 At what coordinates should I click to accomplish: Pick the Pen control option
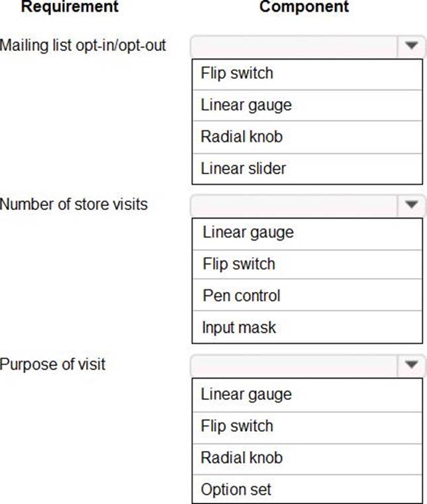pos(307,295)
